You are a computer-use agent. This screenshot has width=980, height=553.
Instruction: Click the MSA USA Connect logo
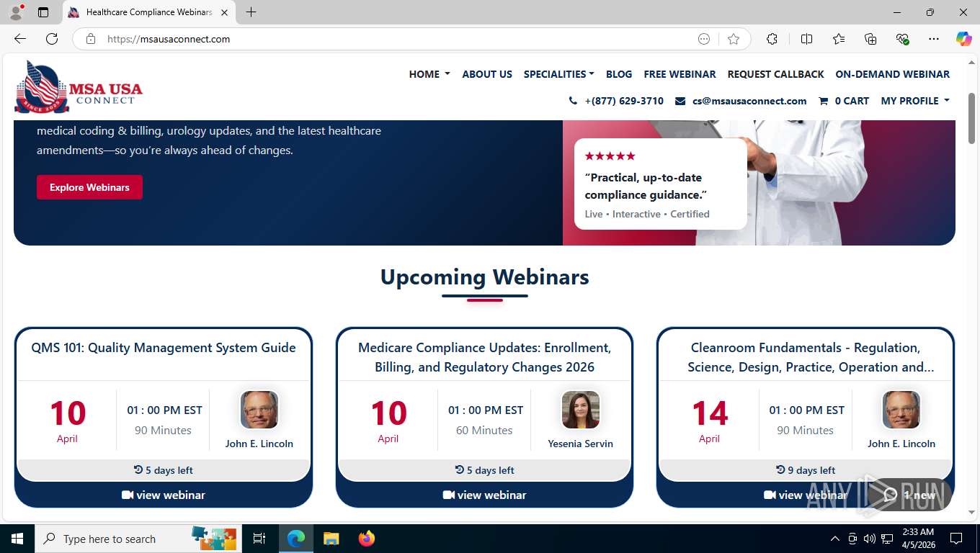pos(79,87)
